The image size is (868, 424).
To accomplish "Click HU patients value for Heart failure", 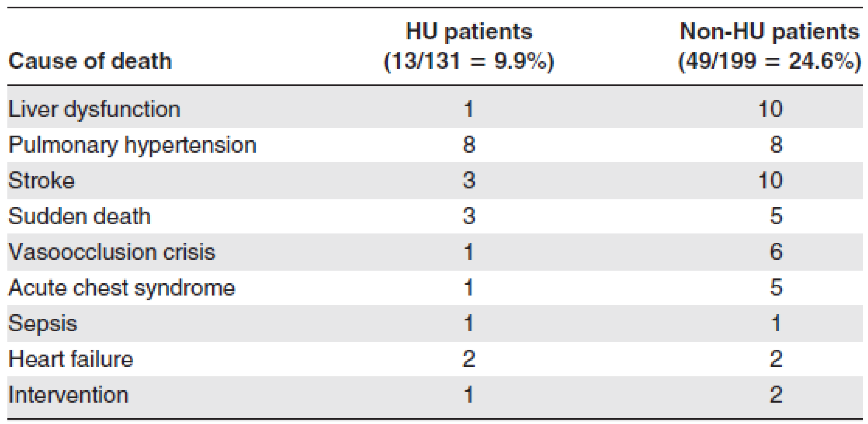I will point(469,359).
